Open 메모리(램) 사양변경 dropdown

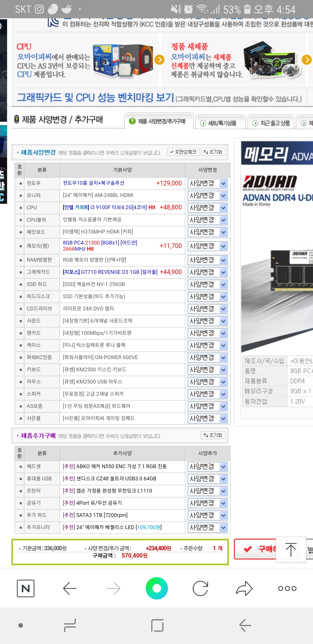(x=208, y=246)
